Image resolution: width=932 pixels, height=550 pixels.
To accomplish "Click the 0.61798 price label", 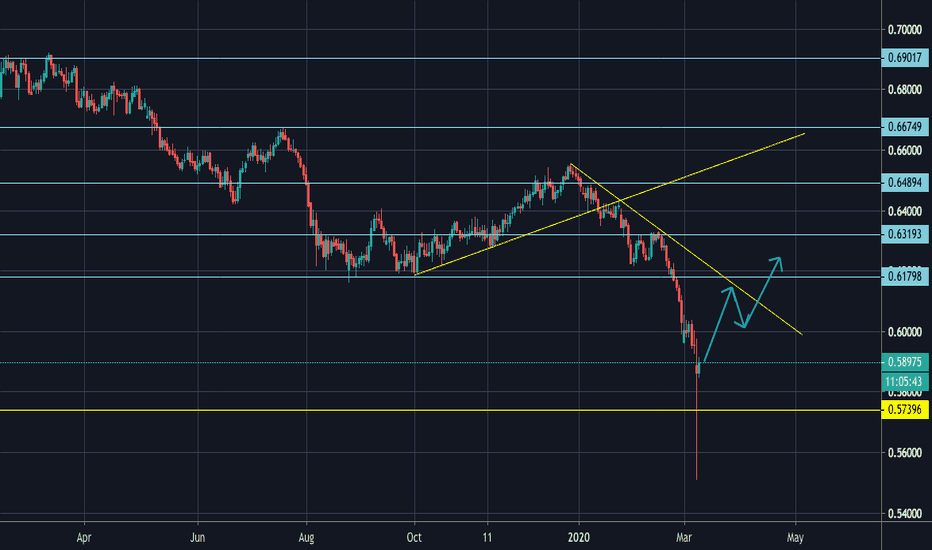I will (x=905, y=276).
